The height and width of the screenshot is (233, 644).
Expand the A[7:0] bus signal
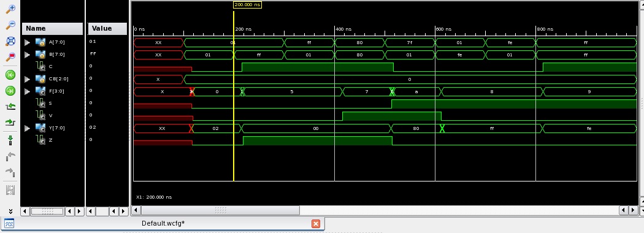click(x=27, y=42)
